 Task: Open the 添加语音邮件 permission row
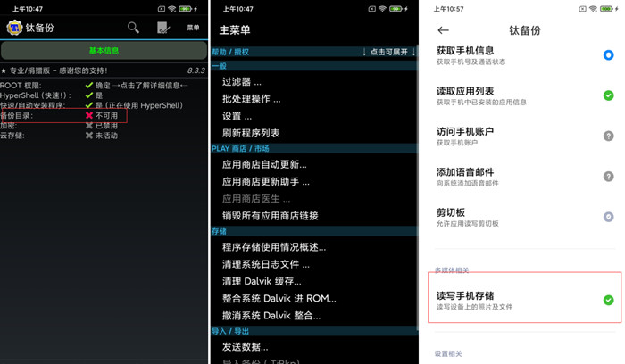525,177
